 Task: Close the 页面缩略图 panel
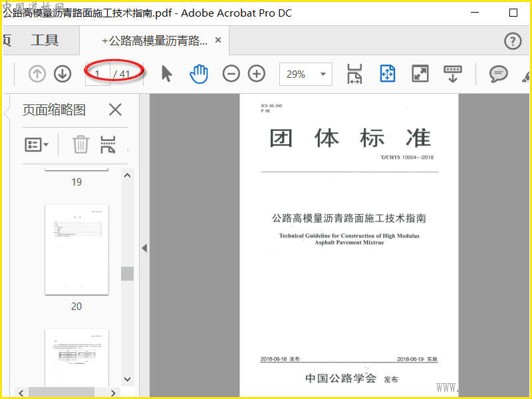[x=115, y=110]
